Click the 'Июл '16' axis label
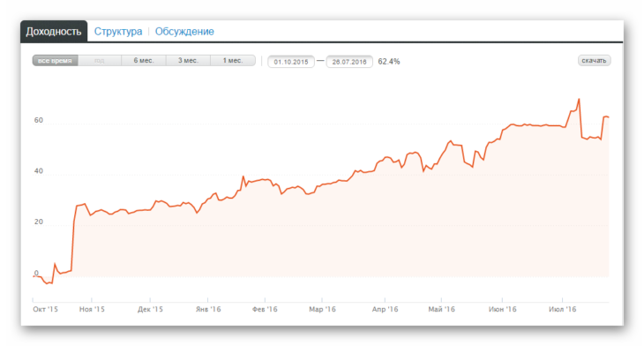644x346 pixels. [563, 309]
